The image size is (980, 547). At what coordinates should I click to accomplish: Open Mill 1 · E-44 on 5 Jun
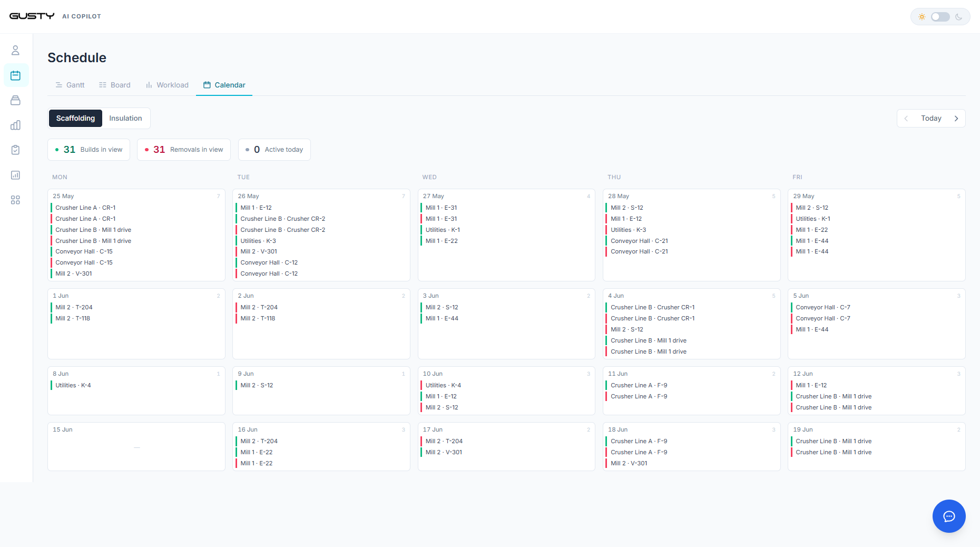point(877,329)
